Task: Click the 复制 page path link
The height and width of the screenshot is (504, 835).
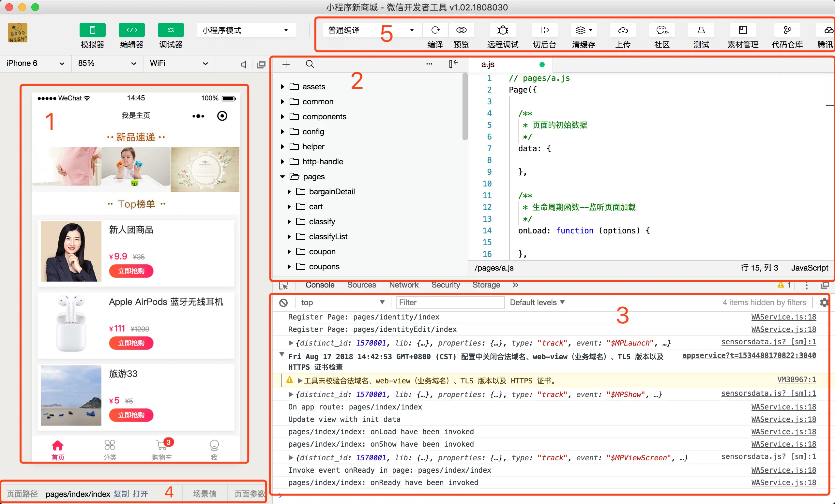Action: click(x=121, y=494)
